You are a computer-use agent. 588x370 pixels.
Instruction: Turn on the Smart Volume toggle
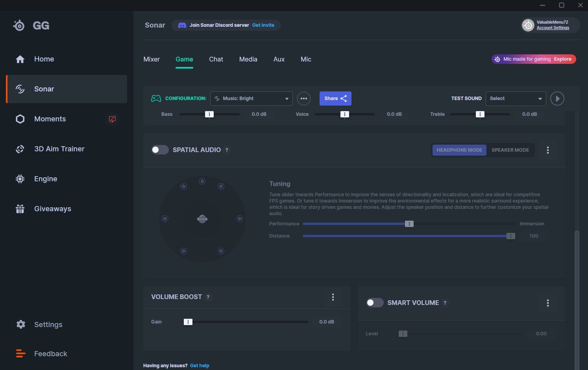[374, 303]
